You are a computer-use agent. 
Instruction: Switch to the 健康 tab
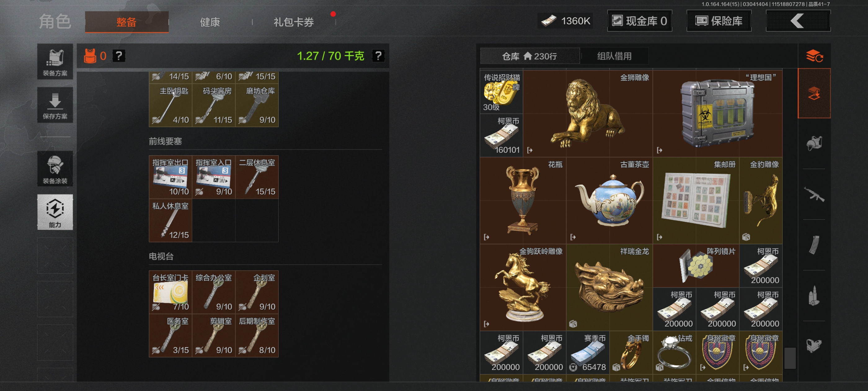click(x=210, y=22)
